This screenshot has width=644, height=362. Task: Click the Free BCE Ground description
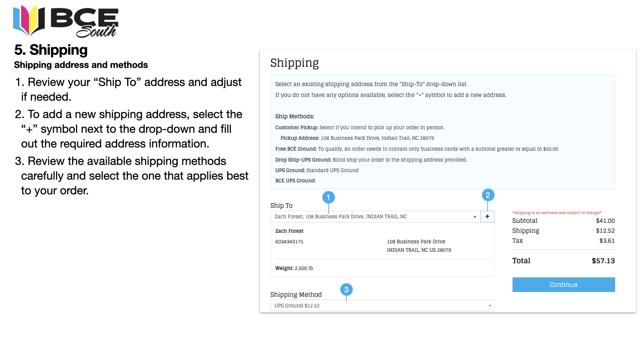point(417,149)
